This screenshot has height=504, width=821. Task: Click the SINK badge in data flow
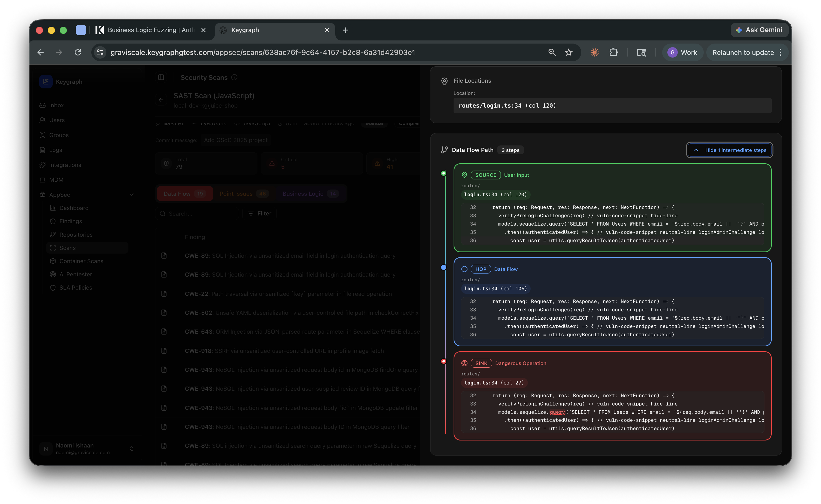tap(481, 363)
